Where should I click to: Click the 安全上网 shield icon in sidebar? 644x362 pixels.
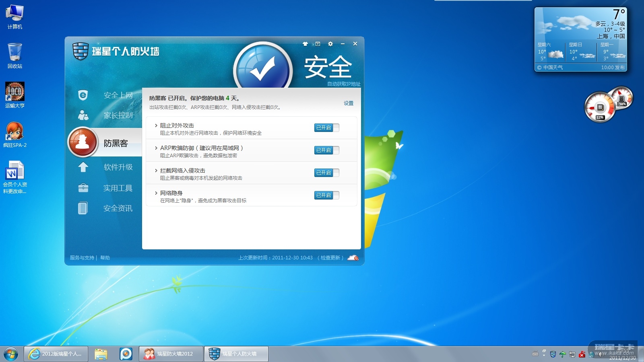(x=83, y=95)
